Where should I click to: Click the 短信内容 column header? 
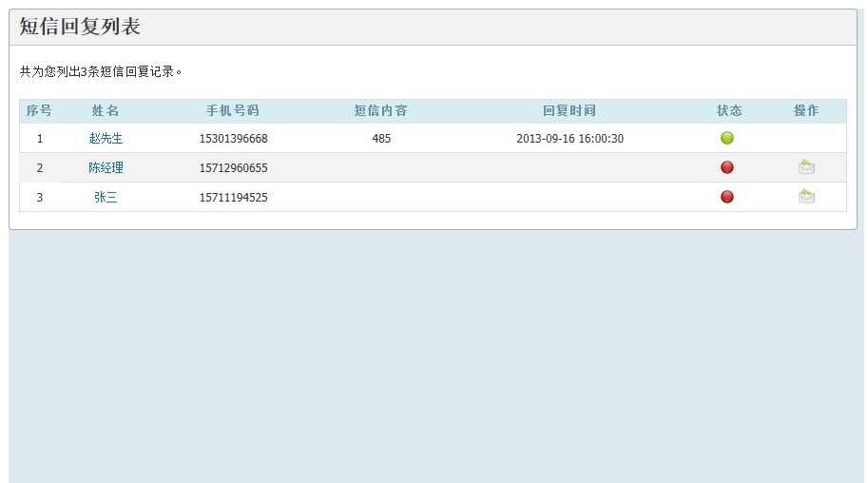pyautogui.click(x=381, y=111)
